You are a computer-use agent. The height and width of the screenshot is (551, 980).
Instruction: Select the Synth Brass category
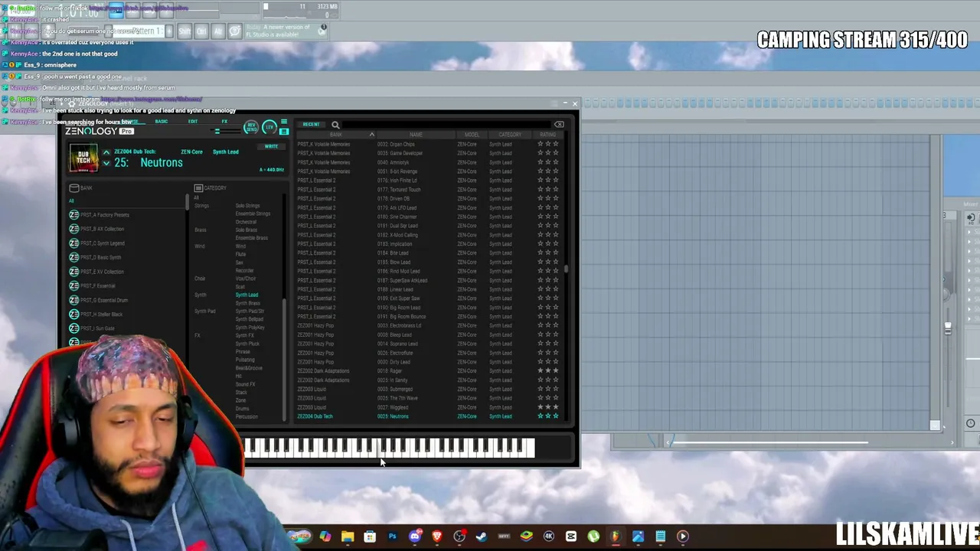[248, 303]
